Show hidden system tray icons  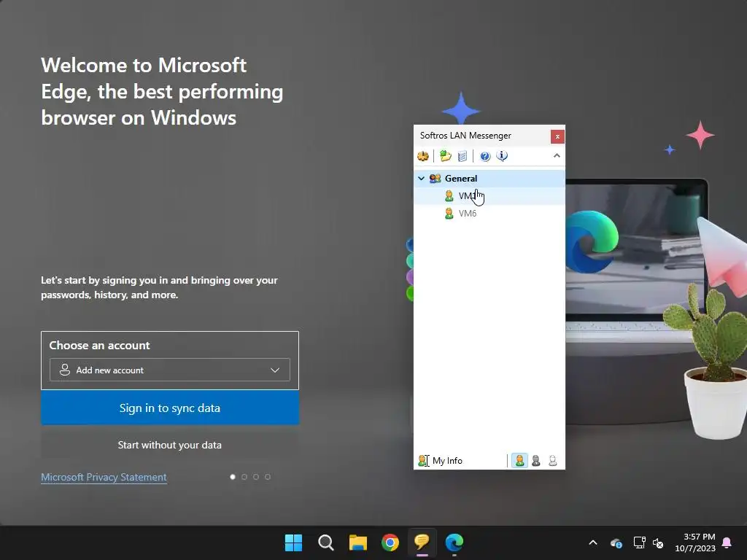point(593,542)
